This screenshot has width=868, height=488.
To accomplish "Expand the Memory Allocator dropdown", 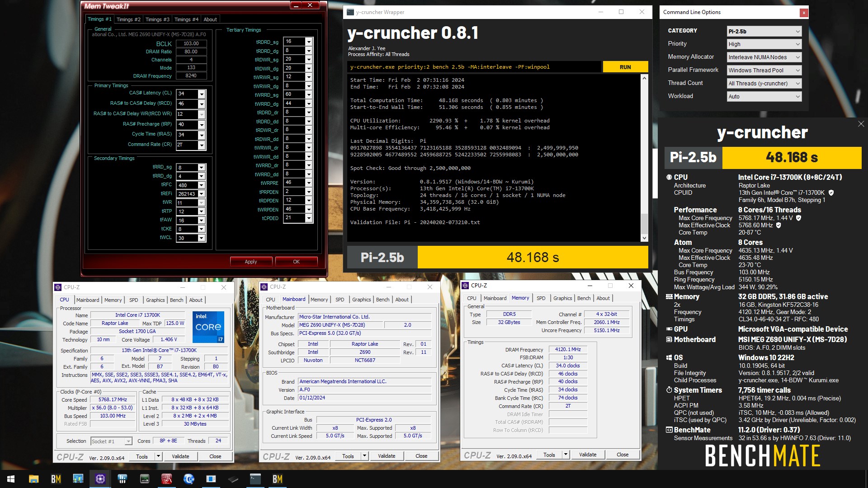I will pyautogui.click(x=764, y=57).
